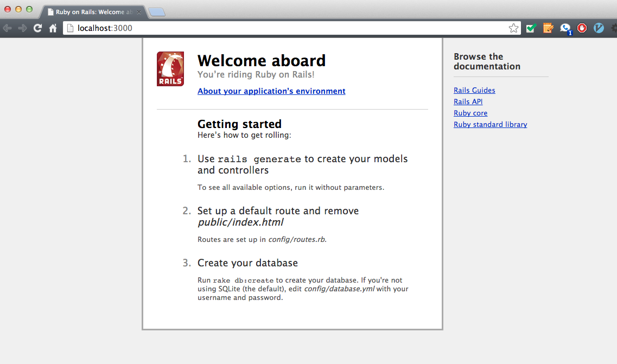Click the page info icon beside localhost:3000
Viewport: 617px width, 364px height.
click(x=70, y=28)
